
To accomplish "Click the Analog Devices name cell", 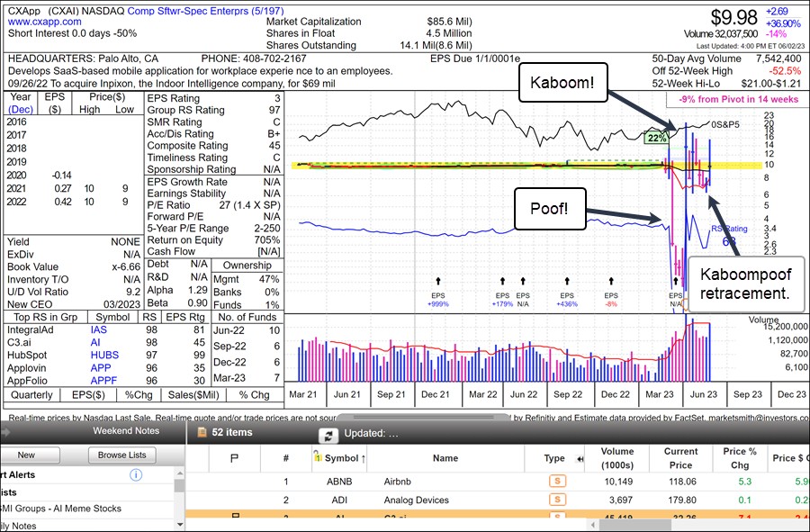I will pyautogui.click(x=417, y=500).
